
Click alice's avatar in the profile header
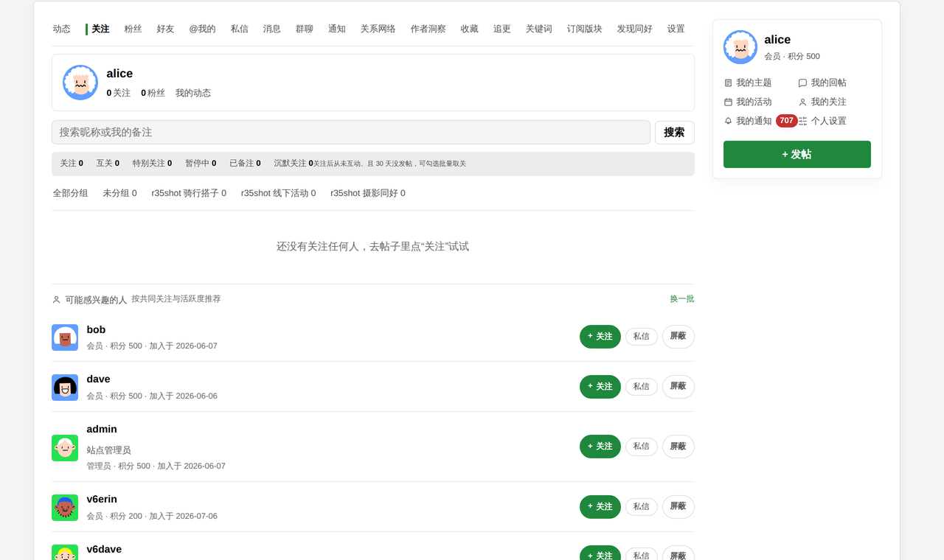tap(80, 83)
